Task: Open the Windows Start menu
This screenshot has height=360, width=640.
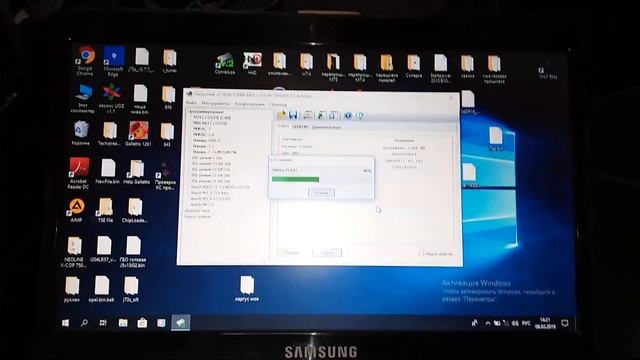Action: 65,323
